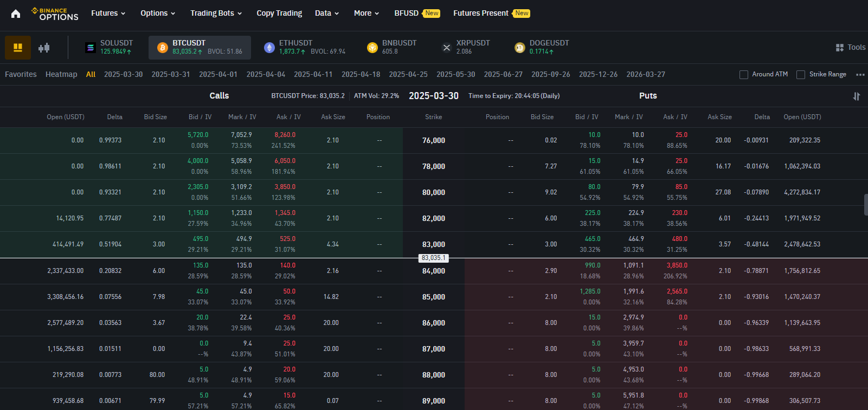Select the 2025-03-30 expiry tab
The height and width of the screenshot is (410, 868).
[124, 74]
